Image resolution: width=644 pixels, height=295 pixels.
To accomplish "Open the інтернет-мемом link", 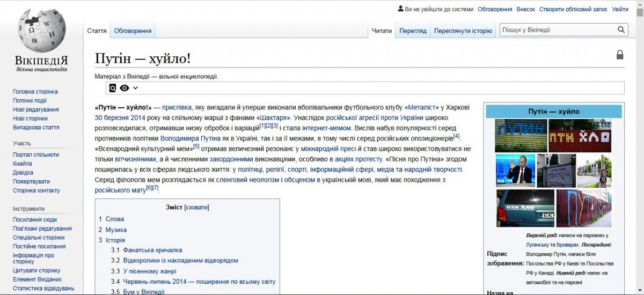I will point(326,128).
